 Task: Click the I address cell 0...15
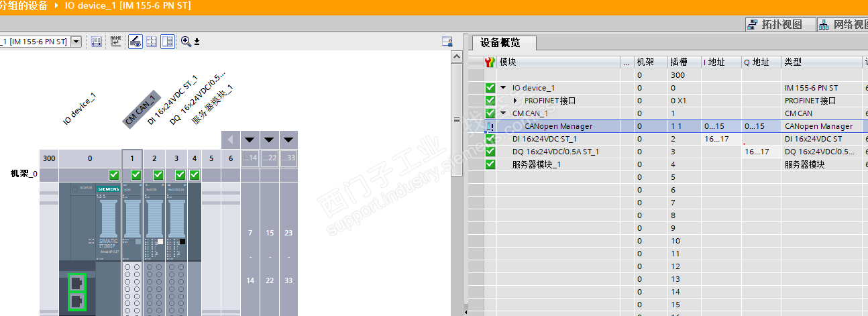(x=721, y=126)
